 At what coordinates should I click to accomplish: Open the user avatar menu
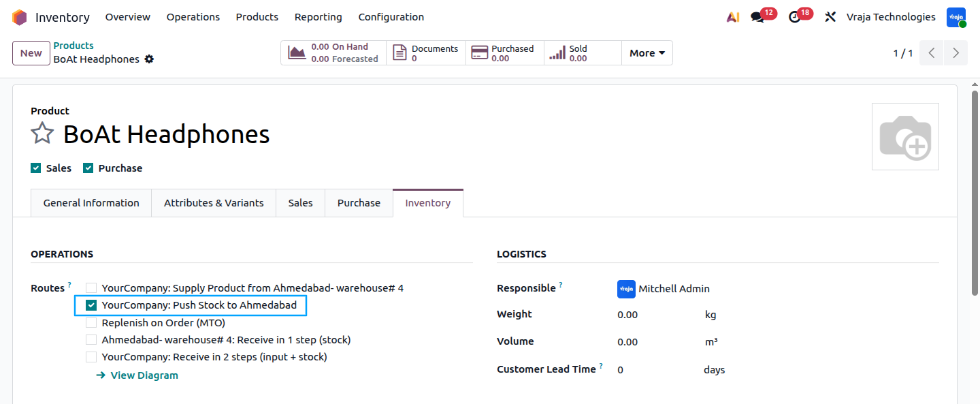[x=956, y=18]
